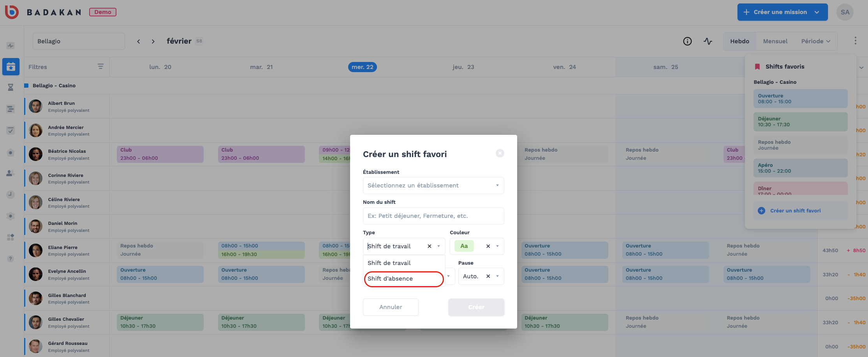This screenshot has width=868, height=357.
Task: Expand the Période view dropdown
Action: (816, 41)
